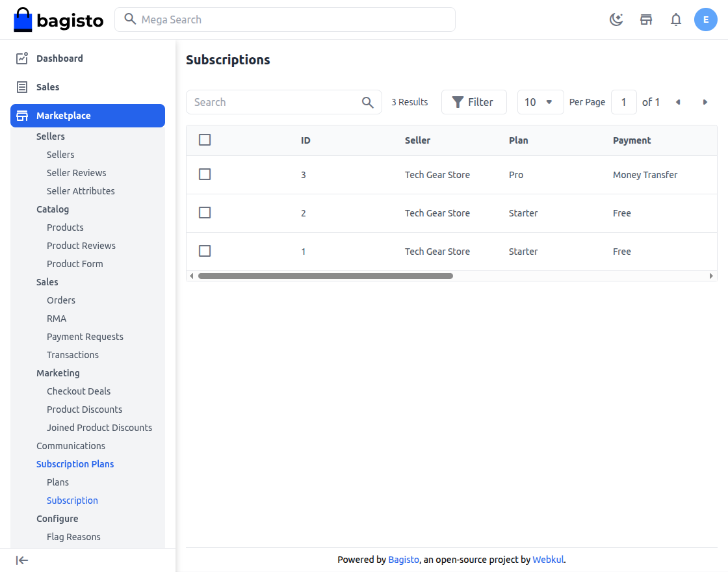Open Subscription Plans
The width and height of the screenshot is (728, 572).
[x=75, y=464]
